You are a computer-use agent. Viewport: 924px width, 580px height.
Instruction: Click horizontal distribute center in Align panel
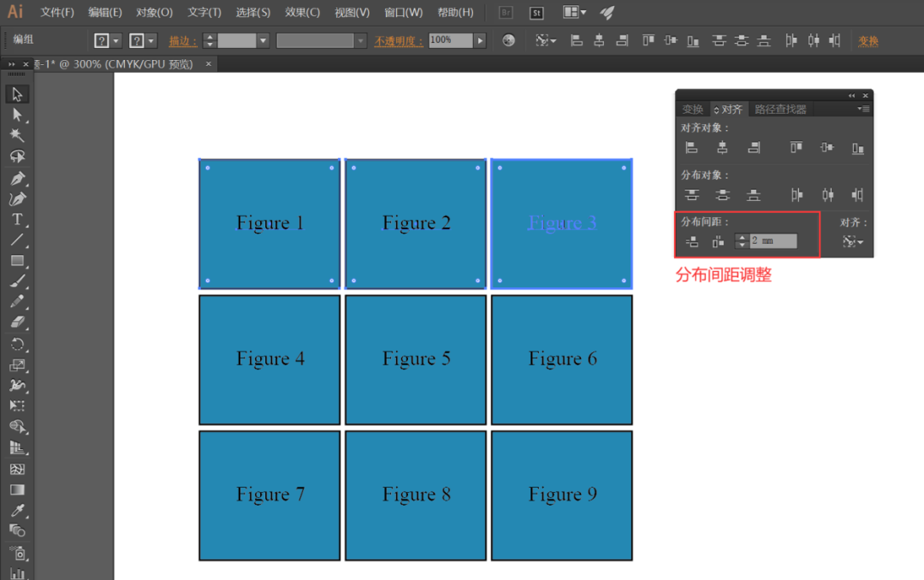828,195
